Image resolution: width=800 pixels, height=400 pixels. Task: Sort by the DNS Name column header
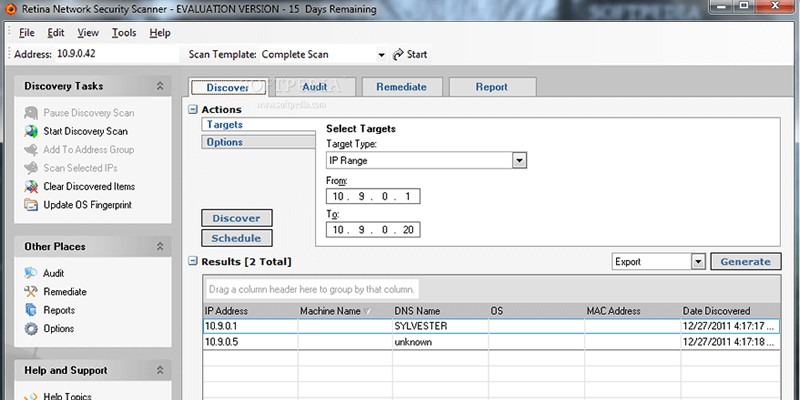[440, 311]
